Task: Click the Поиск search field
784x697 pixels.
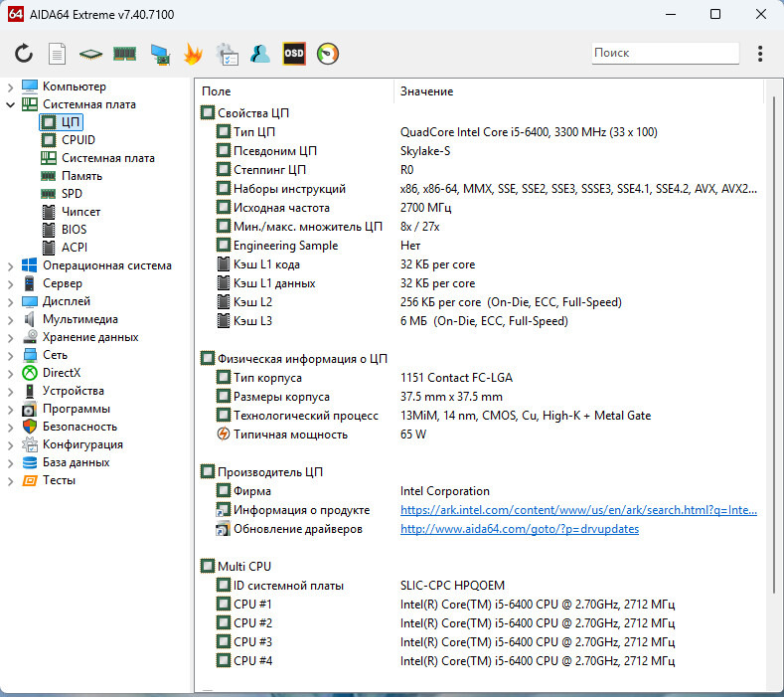Action: pos(665,54)
